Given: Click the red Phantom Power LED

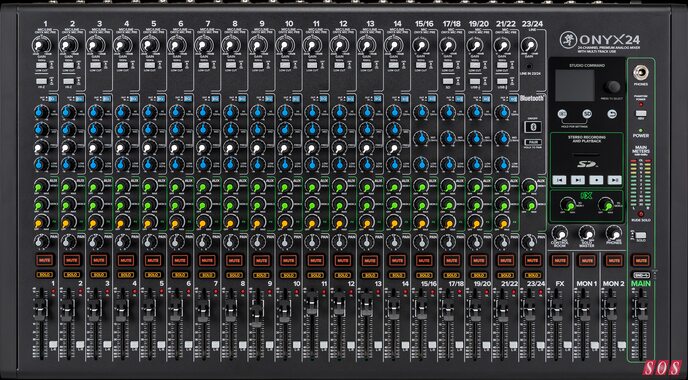Looking at the screenshot, I should click(641, 105).
